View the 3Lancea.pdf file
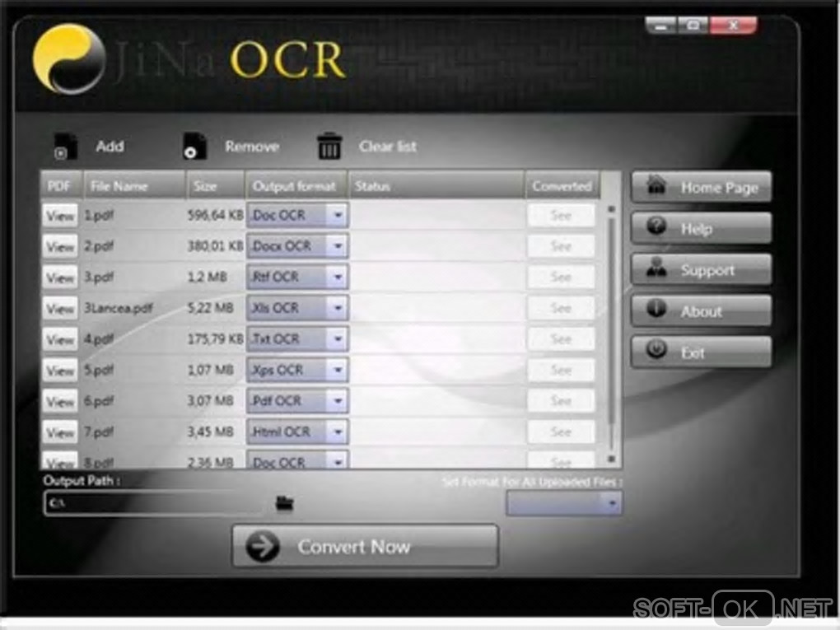The height and width of the screenshot is (630, 840). point(60,309)
